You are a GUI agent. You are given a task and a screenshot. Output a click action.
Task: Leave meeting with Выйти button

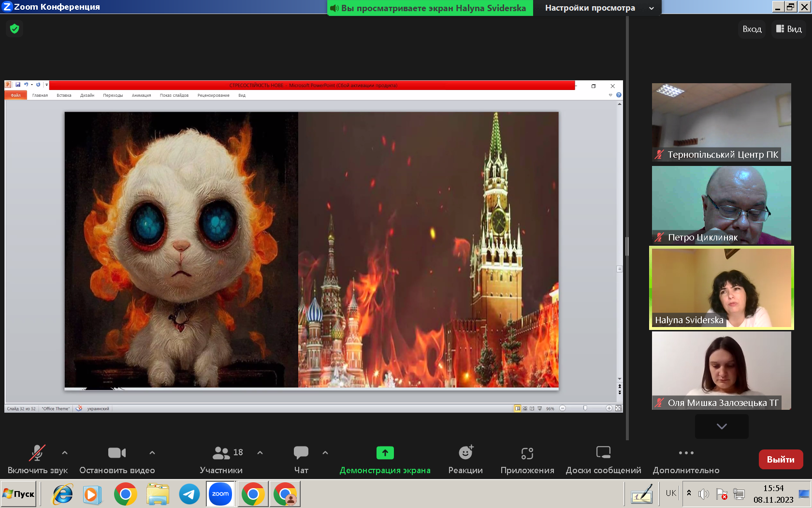tap(781, 459)
